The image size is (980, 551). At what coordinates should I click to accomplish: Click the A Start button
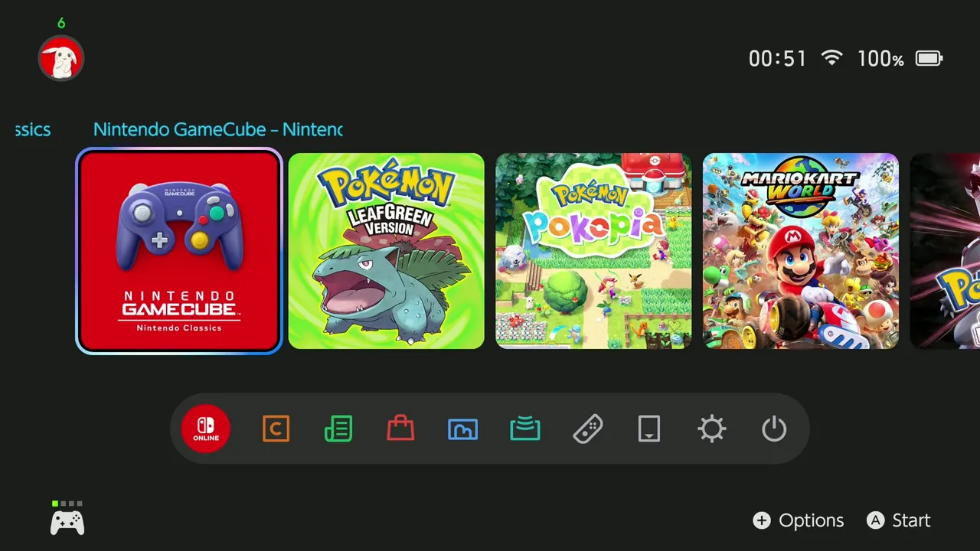pyautogui.click(x=898, y=520)
